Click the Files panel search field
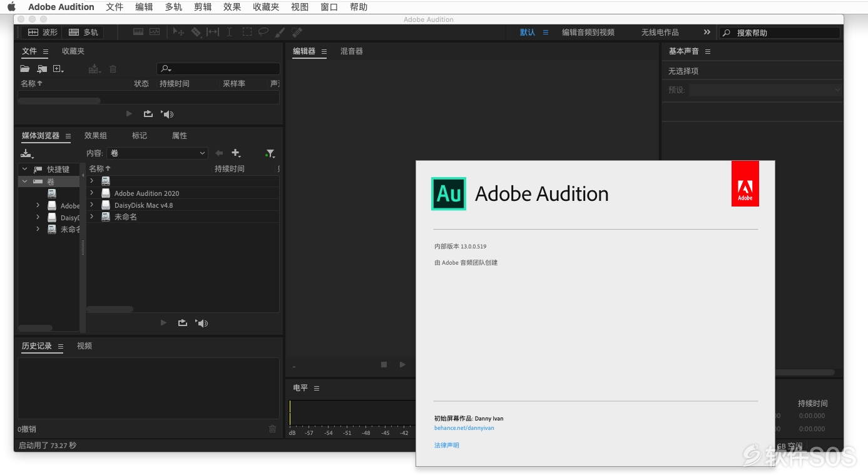Viewport: 868px width, 475px height. 218,69
